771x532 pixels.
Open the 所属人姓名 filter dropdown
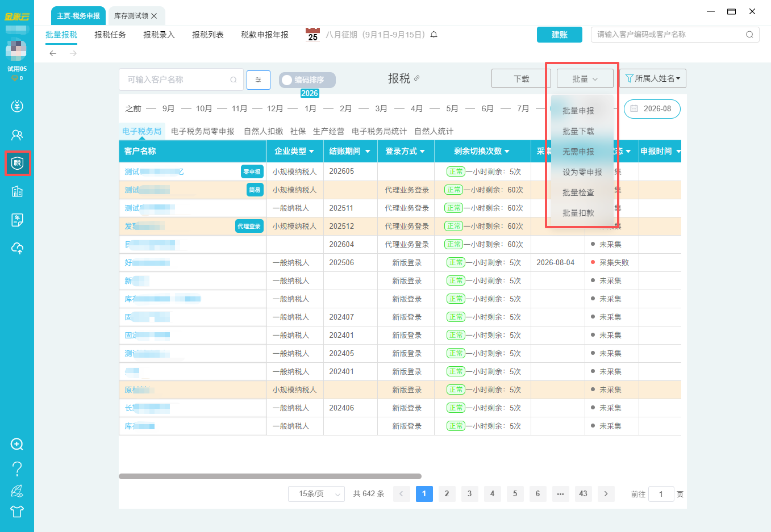pyautogui.click(x=653, y=78)
